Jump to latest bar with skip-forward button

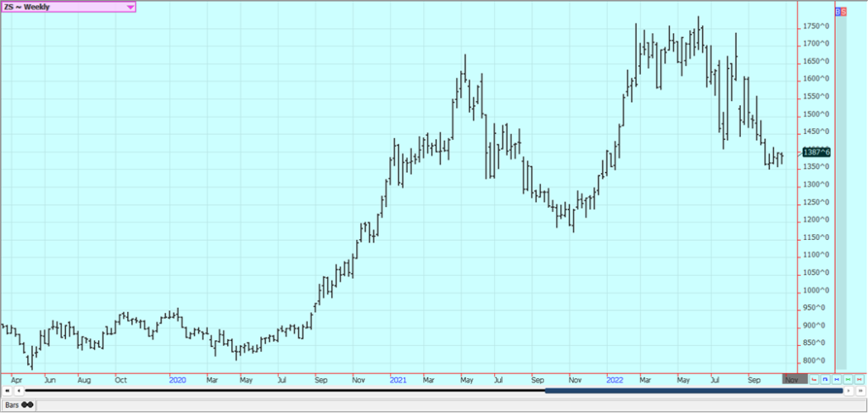860,390
